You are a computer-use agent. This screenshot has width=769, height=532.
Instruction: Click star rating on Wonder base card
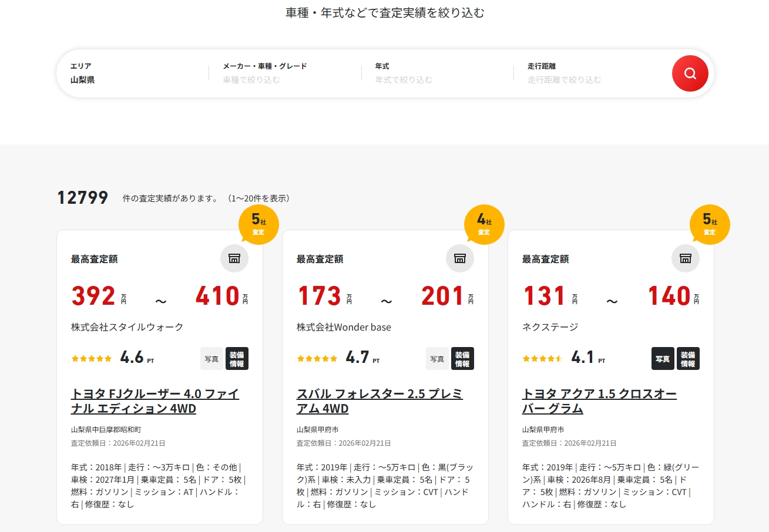click(x=317, y=358)
